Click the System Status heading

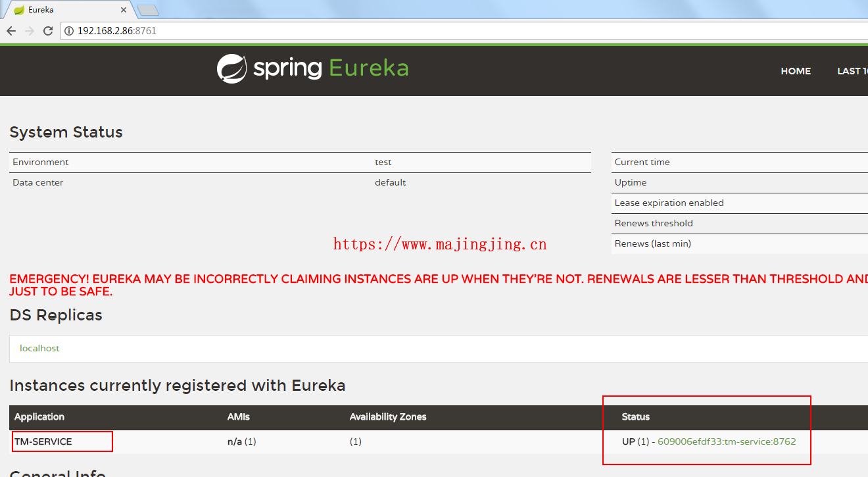point(66,132)
